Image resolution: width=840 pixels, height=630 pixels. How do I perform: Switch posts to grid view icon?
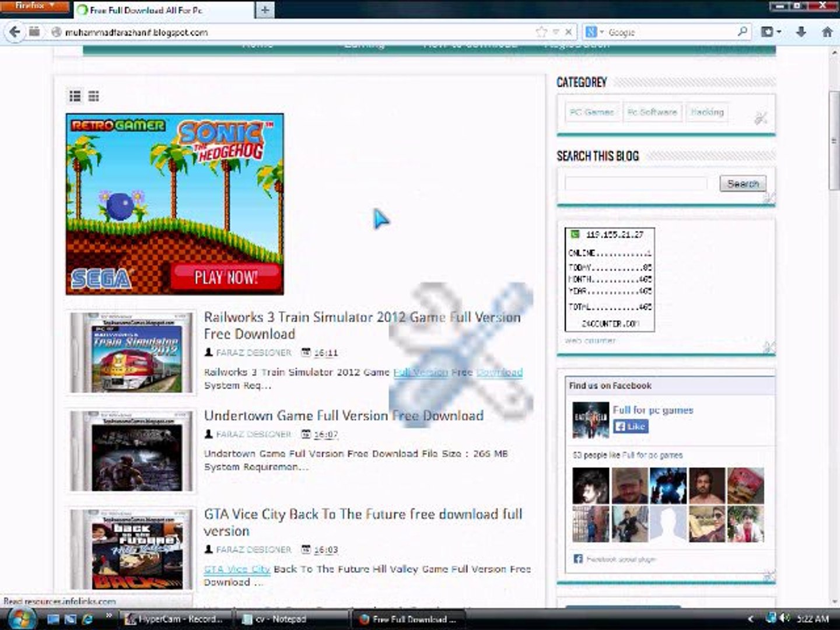93,96
